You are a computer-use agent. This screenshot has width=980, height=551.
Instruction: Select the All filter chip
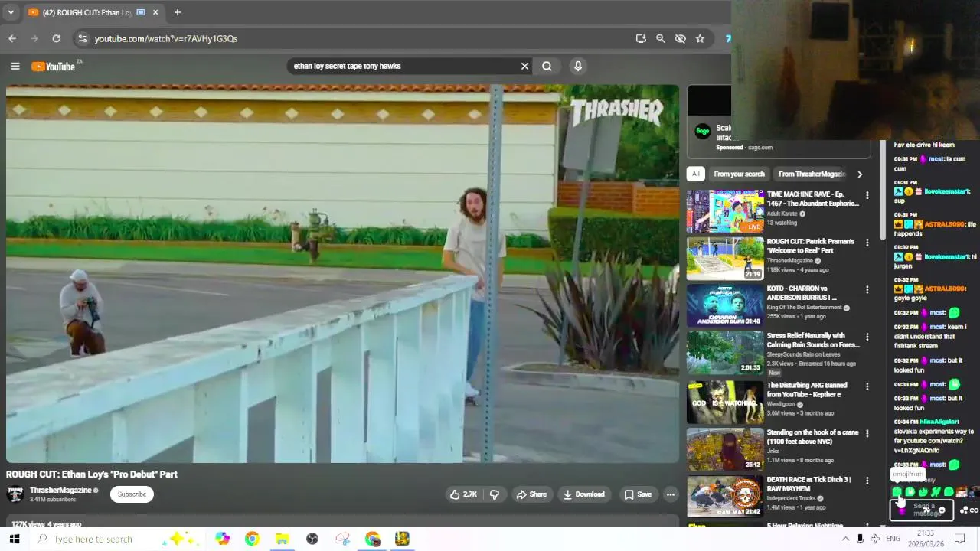click(x=696, y=174)
